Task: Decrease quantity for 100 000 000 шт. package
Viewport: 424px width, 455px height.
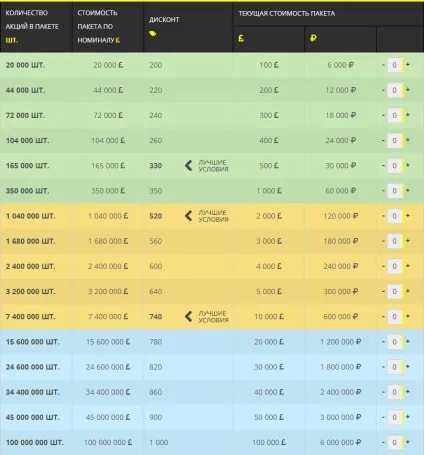Action: [383, 442]
